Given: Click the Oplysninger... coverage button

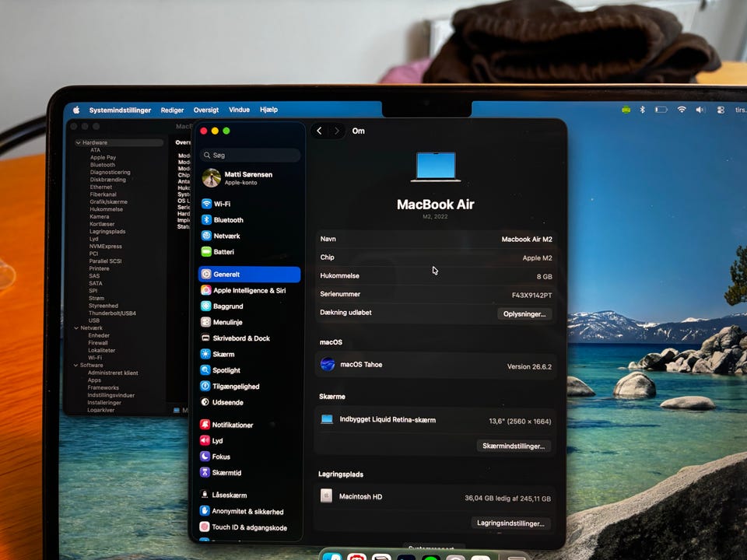Looking at the screenshot, I should 524,314.
